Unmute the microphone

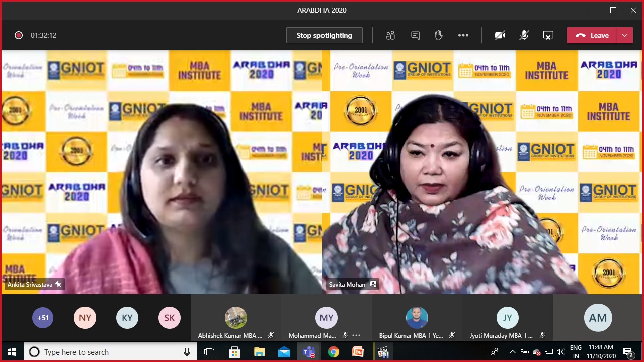pyautogui.click(x=524, y=35)
